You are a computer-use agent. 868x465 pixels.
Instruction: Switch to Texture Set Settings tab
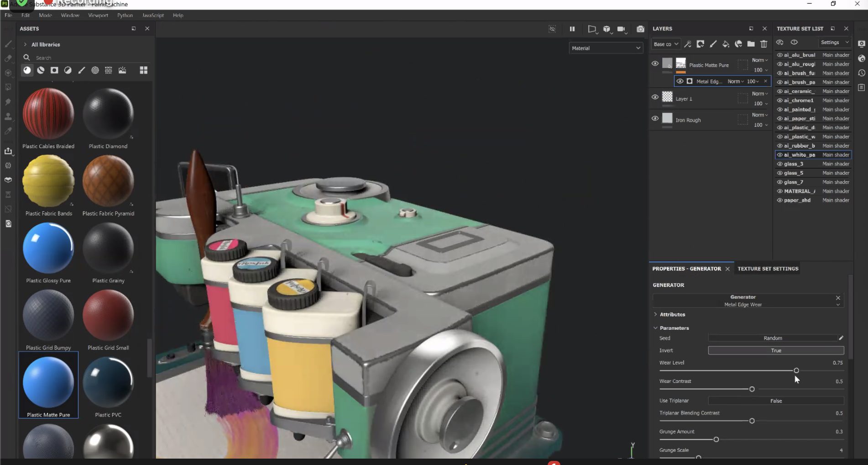coord(768,269)
